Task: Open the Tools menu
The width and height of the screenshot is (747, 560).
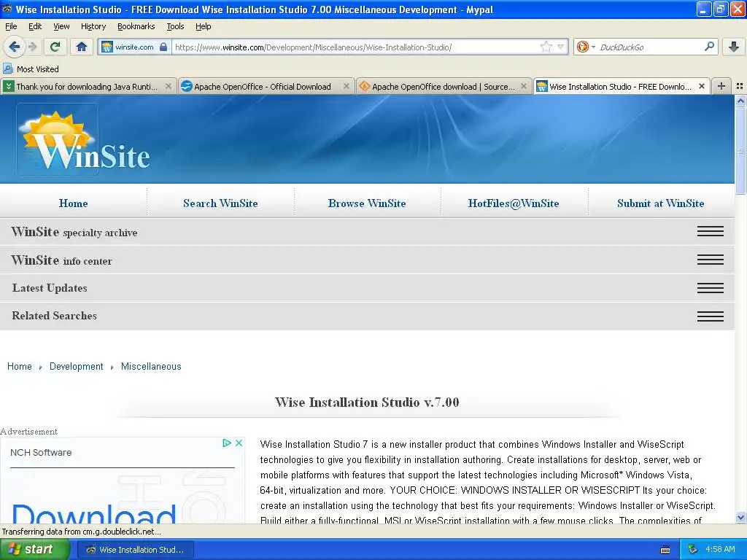Action: [175, 26]
